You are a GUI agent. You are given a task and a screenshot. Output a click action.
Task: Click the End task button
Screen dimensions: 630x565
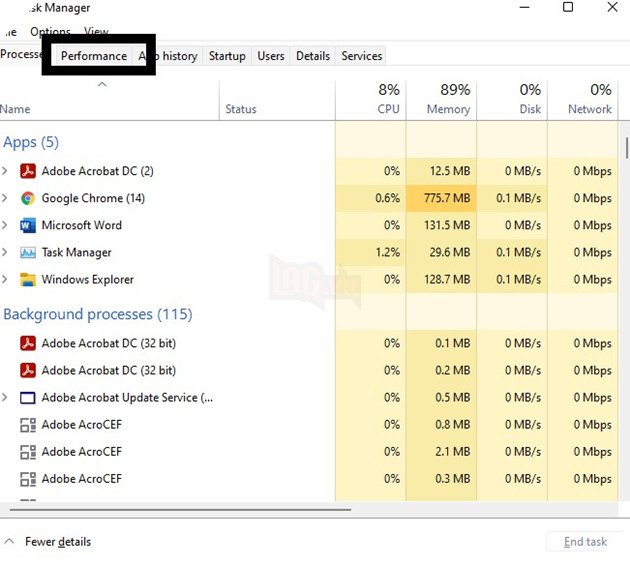pos(585,542)
